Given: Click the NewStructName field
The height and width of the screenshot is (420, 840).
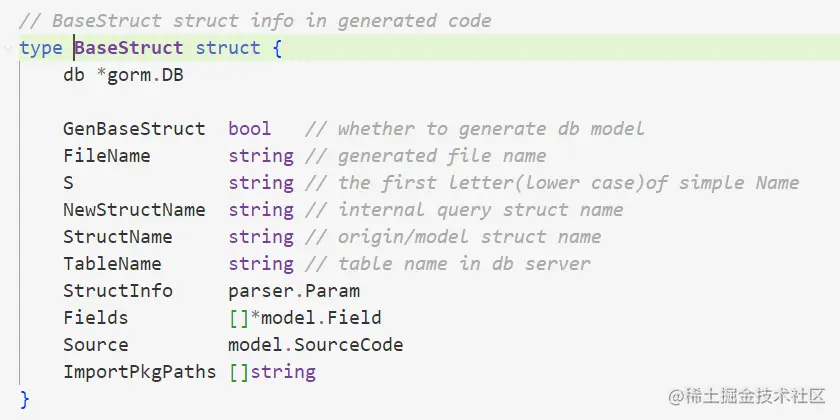Looking at the screenshot, I should click(134, 210).
